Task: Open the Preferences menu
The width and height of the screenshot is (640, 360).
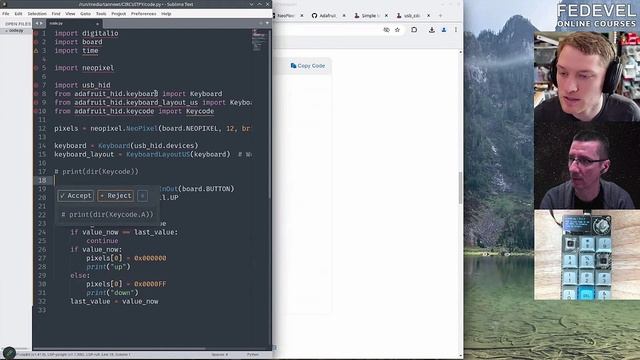Action: click(144, 13)
